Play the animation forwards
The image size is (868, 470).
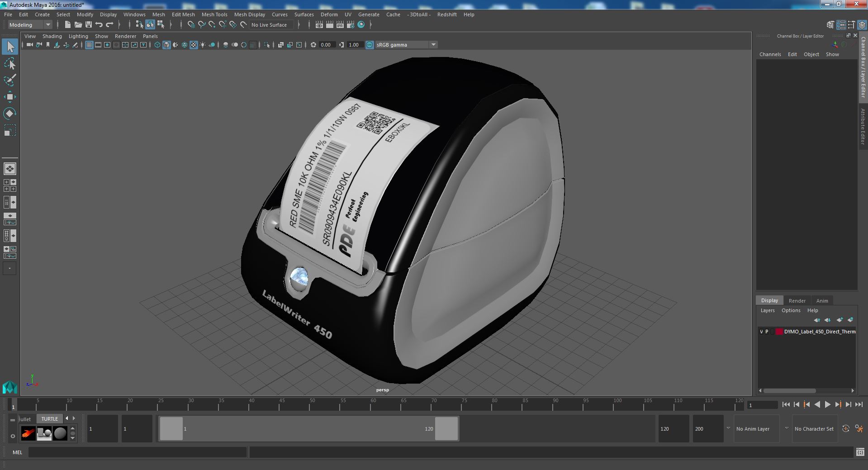pos(827,405)
